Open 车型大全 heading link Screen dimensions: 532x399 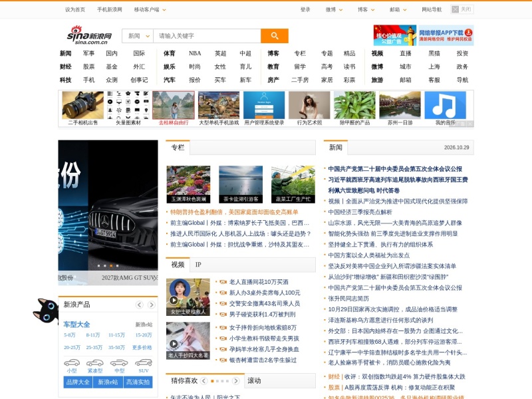[76, 325]
